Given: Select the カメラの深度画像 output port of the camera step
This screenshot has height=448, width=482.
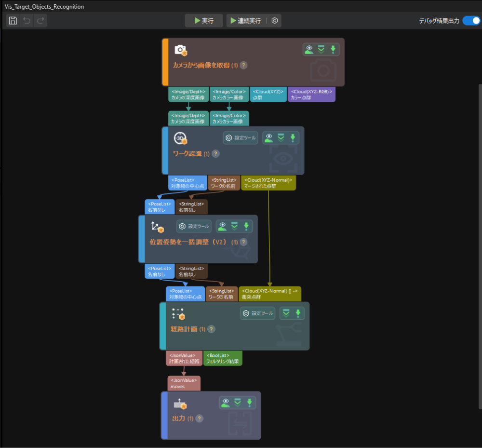Looking at the screenshot, I should [x=188, y=95].
